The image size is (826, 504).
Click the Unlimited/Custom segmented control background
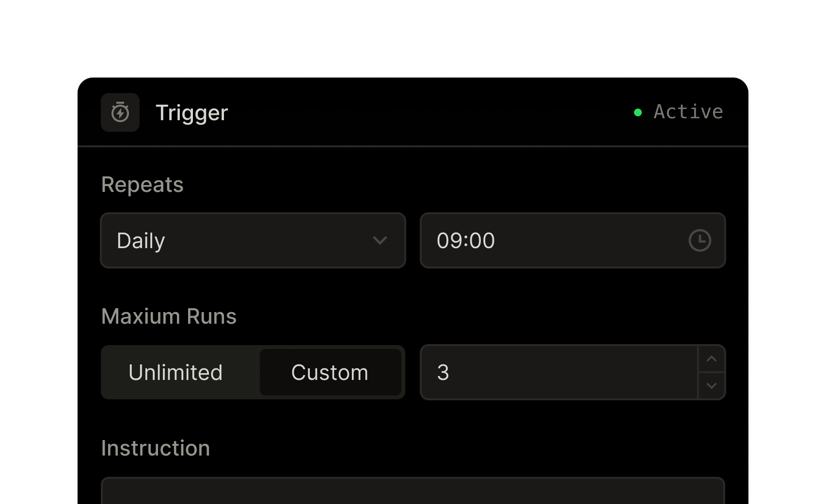point(253,372)
